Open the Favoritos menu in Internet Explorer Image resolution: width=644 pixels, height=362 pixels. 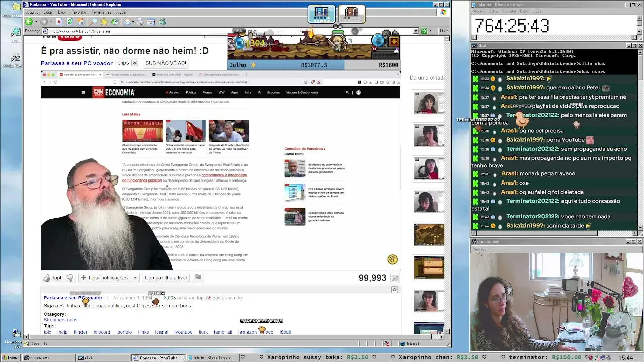tap(78, 12)
